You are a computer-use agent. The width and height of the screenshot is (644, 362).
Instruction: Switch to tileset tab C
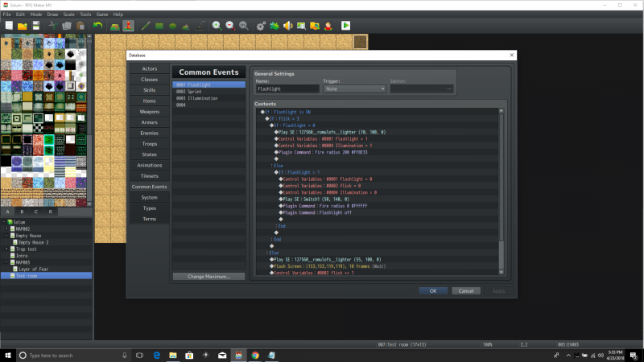click(x=36, y=212)
